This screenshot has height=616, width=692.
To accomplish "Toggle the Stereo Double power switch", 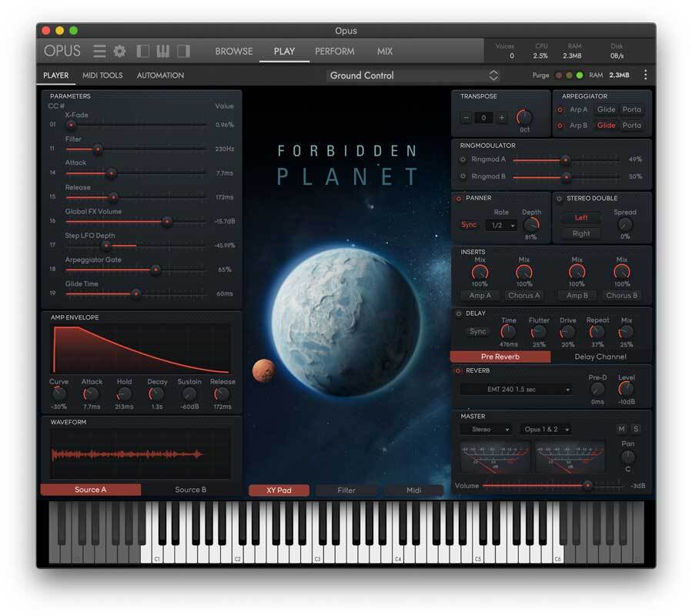I will point(559,199).
